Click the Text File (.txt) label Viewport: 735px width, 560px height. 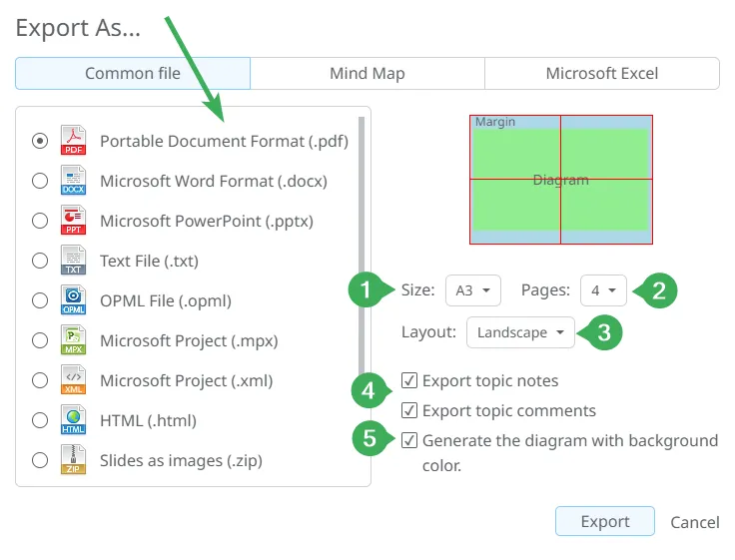click(x=149, y=261)
